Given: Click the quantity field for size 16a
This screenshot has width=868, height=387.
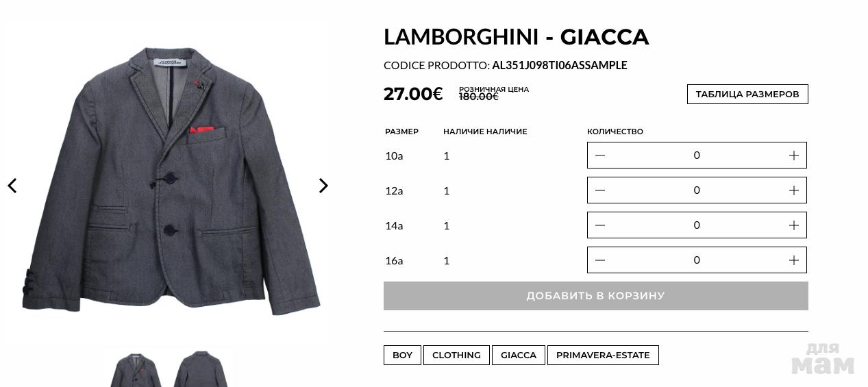Looking at the screenshot, I should [x=697, y=260].
